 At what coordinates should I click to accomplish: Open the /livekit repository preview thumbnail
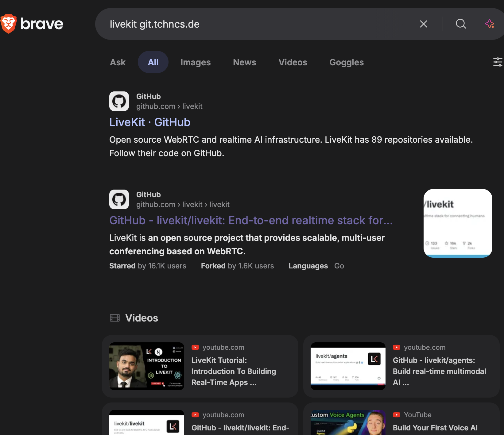point(458,223)
